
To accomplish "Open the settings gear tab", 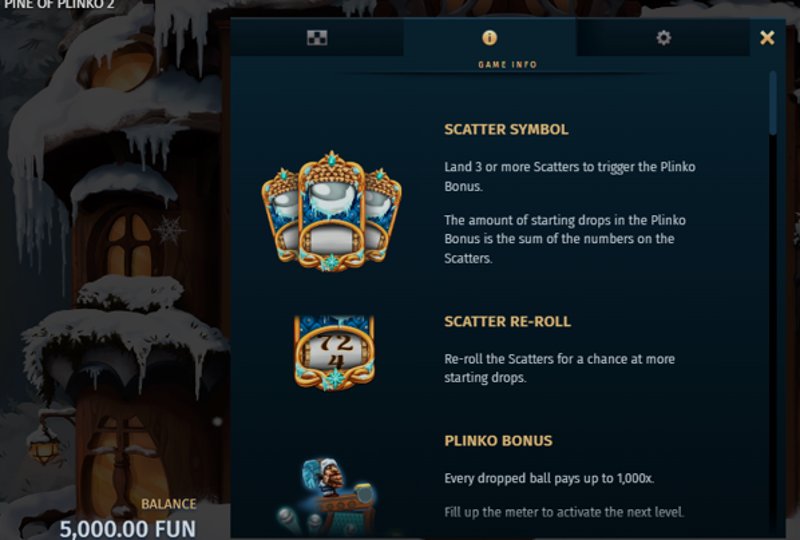I will 663,37.
